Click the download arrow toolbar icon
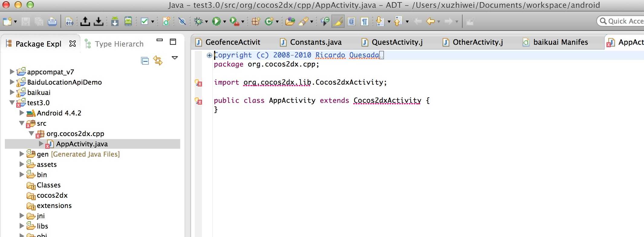The height and width of the screenshot is (237, 644). (x=99, y=21)
